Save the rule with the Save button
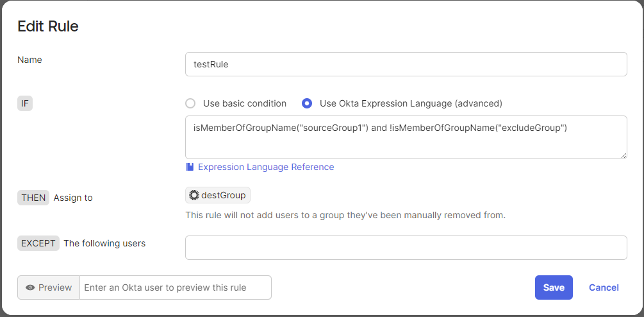This screenshot has width=644, height=317. coord(554,287)
